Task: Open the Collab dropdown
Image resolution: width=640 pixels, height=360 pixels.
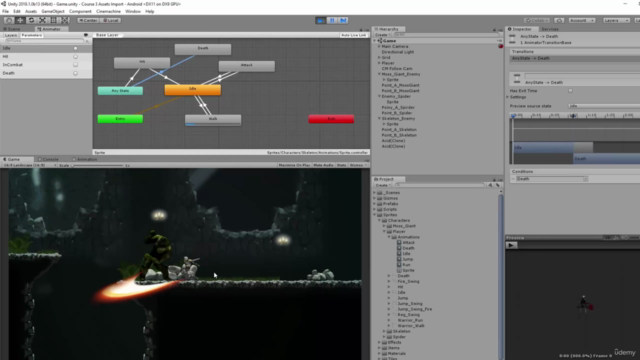Action: (x=537, y=20)
